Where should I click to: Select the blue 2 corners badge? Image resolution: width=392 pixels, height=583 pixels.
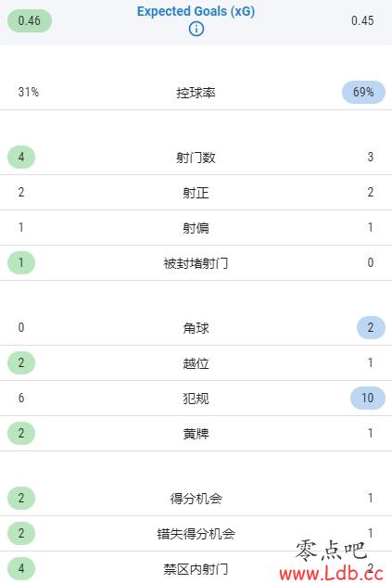[x=371, y=327]
